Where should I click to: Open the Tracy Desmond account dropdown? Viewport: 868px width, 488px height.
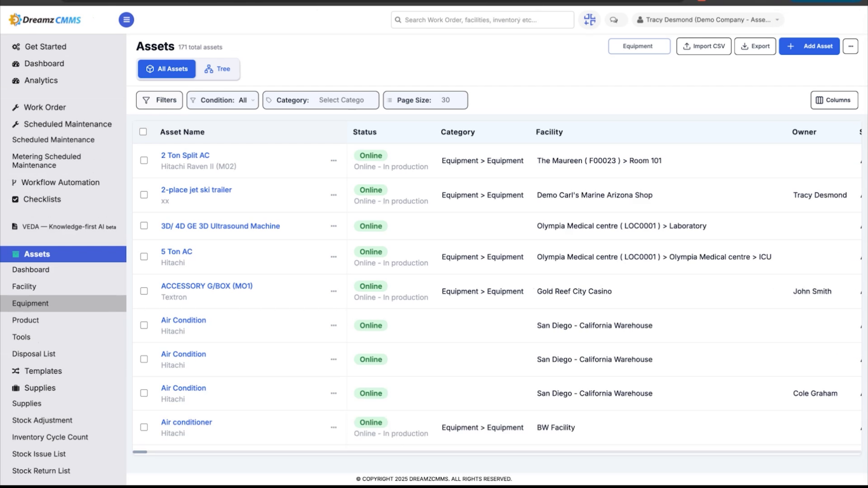click(708, 20)
